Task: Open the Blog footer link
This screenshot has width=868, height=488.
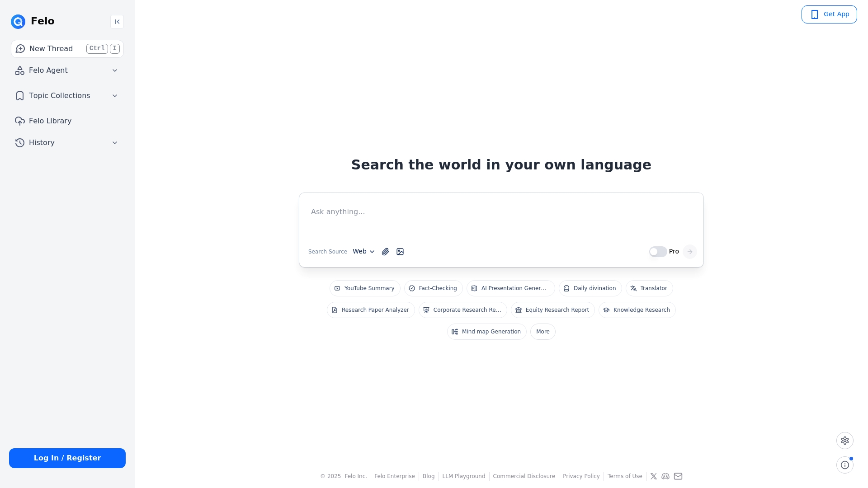Action: 429,476
